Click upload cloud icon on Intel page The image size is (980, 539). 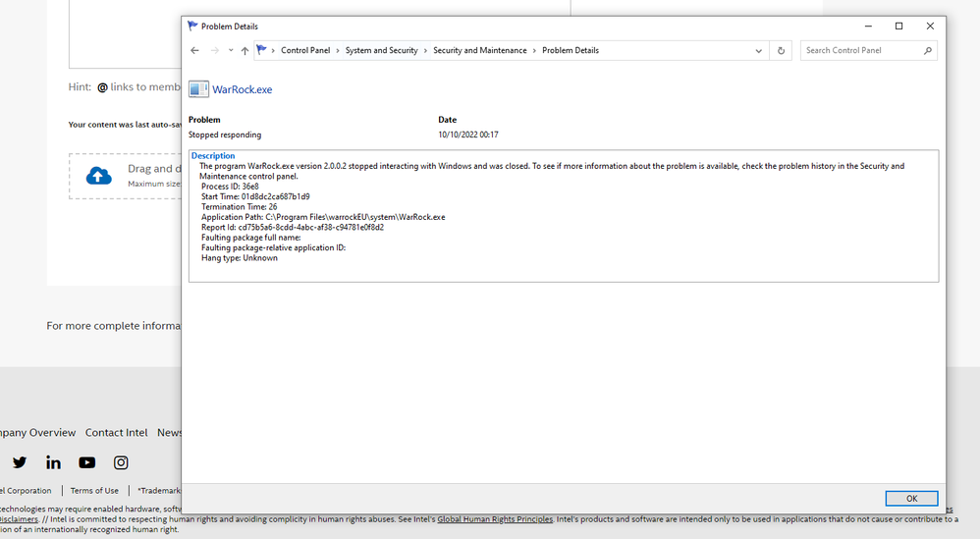(99, 176)
